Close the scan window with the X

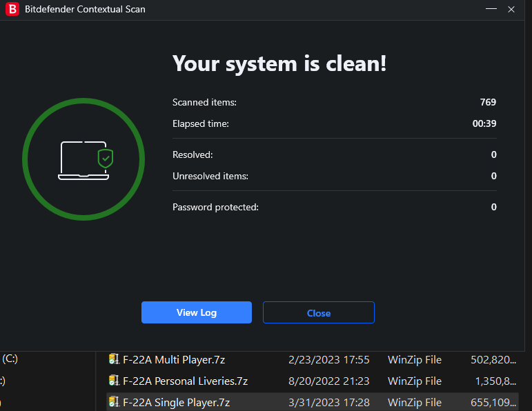coord(511,9)
